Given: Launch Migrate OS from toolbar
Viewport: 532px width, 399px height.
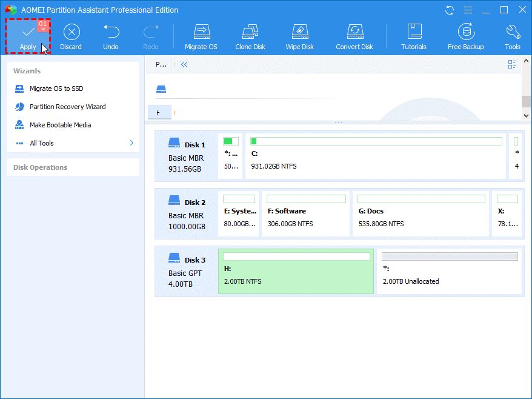Looking at the screenshot, I should pos(201,36).
